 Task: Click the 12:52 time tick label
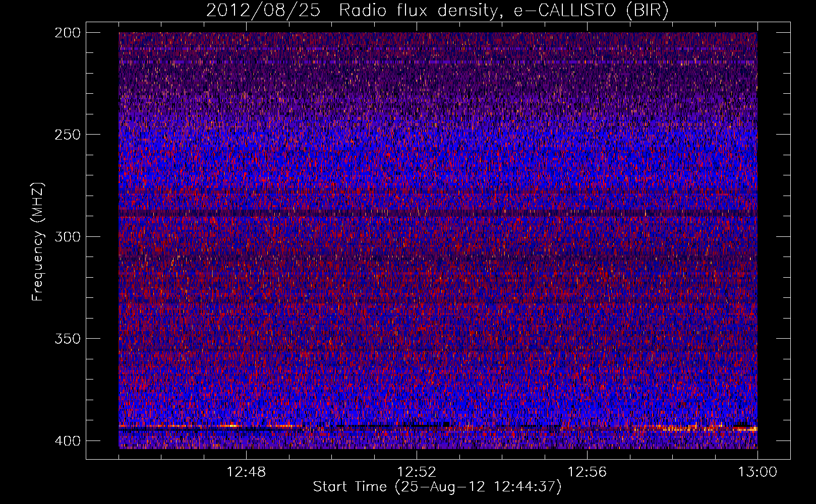(x=417, y=472)
